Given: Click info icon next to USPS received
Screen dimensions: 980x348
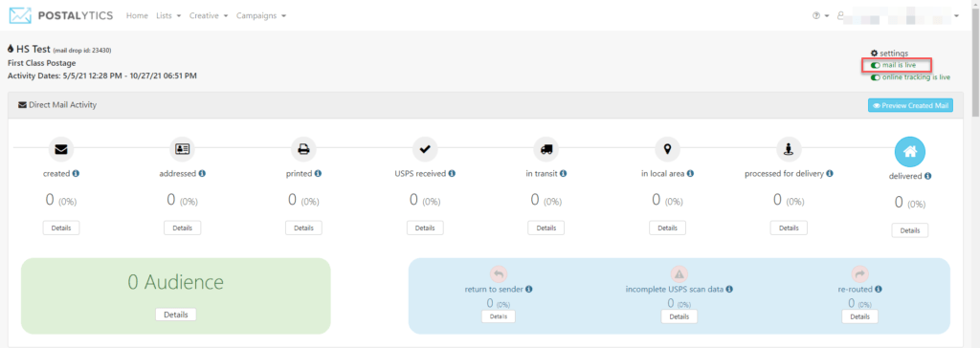Looking at the screenshot, I should pyautogui.click(x=452, y=174).
